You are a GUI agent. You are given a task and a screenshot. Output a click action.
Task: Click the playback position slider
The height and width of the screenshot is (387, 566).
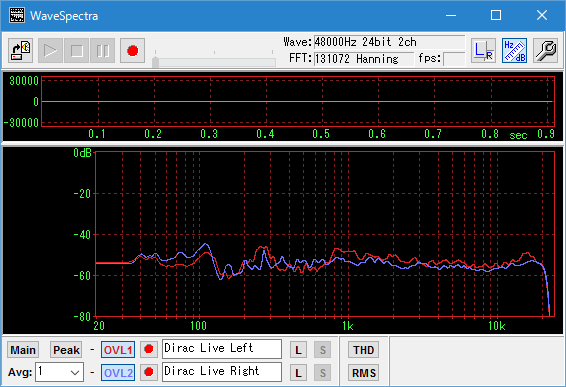pyautogui.click(x=214, y=62)
